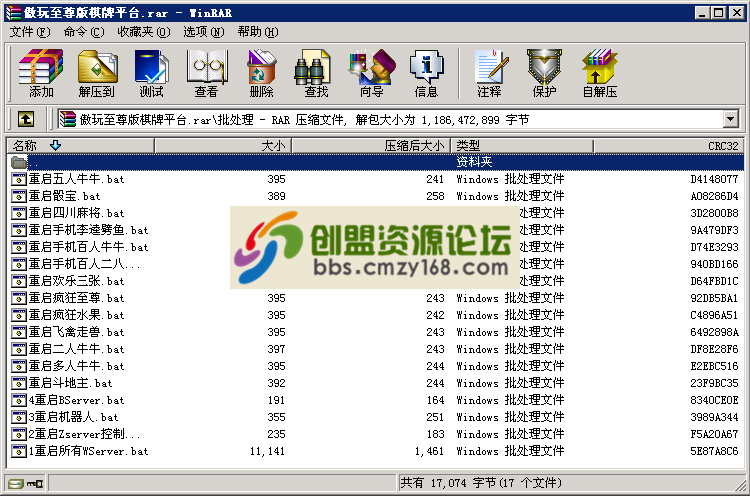Sort by the 类型 column header
750x496 pixels.
[x=522, y=145]
